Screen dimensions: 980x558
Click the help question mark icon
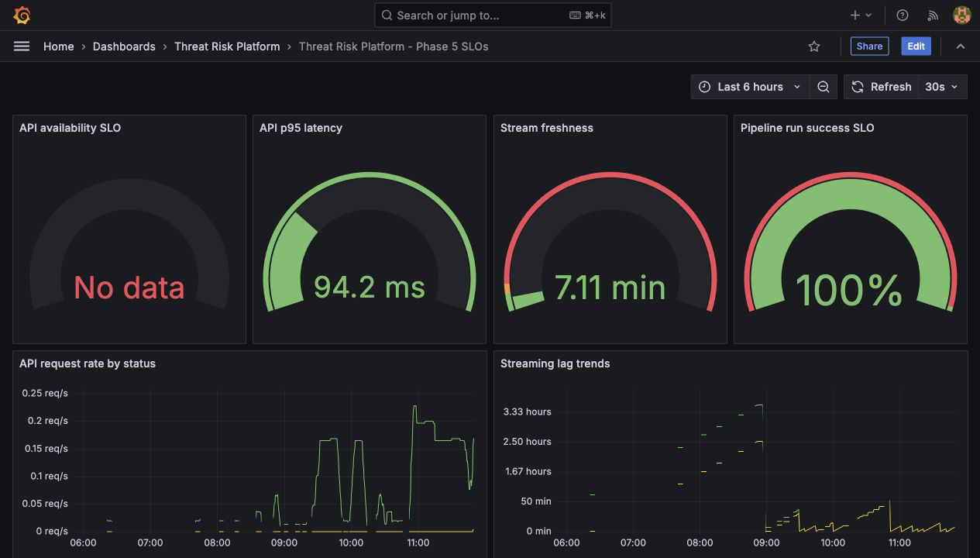903,15
